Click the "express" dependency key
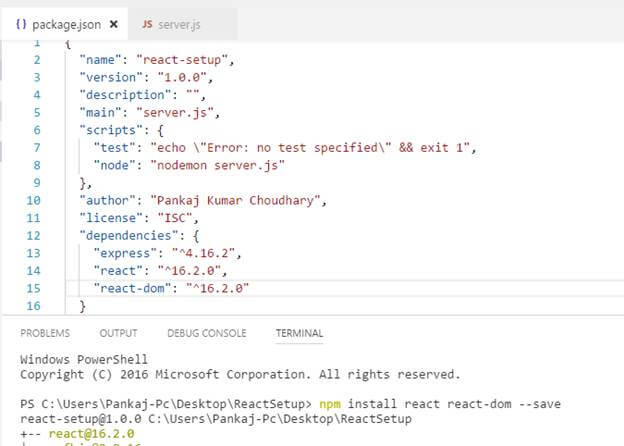624x446 pixels. coord(125,253)
